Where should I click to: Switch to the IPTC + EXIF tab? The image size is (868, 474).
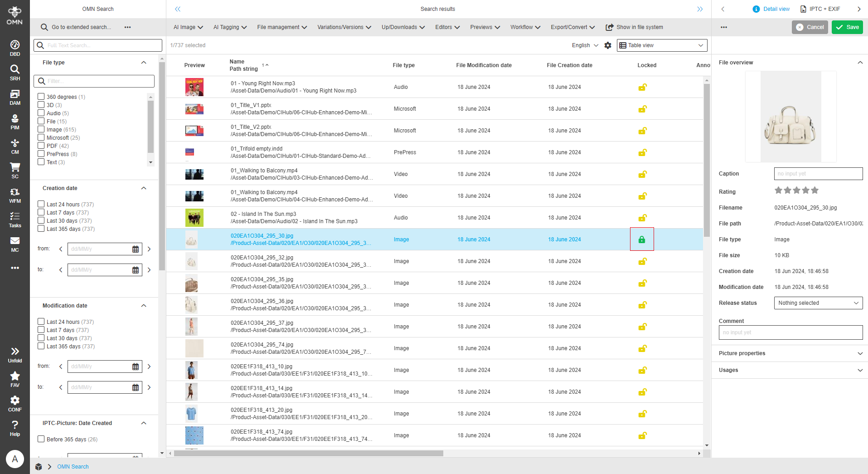click(820, 9)
